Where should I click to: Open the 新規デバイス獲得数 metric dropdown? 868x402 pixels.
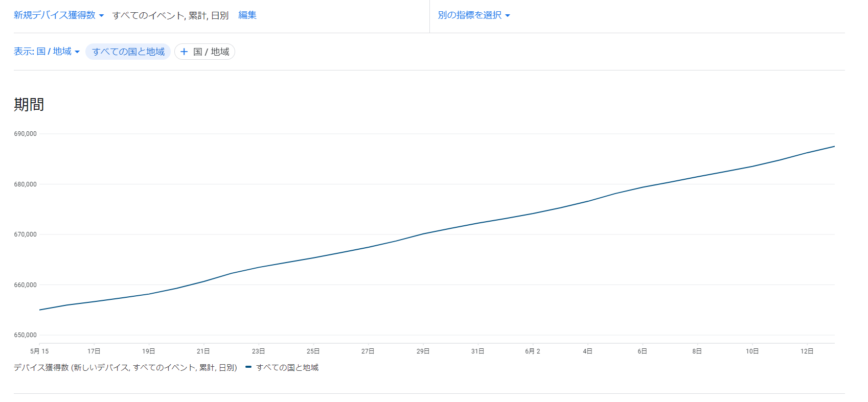click(58, 15)
